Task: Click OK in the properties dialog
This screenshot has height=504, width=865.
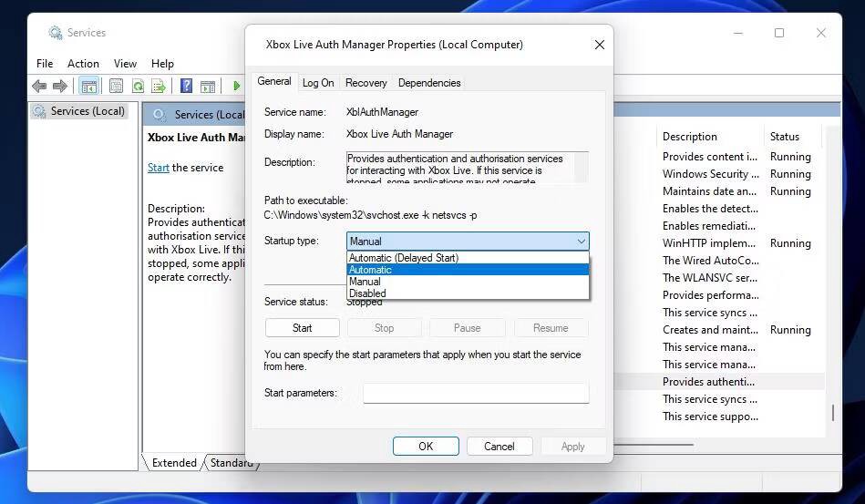Action: point(426,446)
